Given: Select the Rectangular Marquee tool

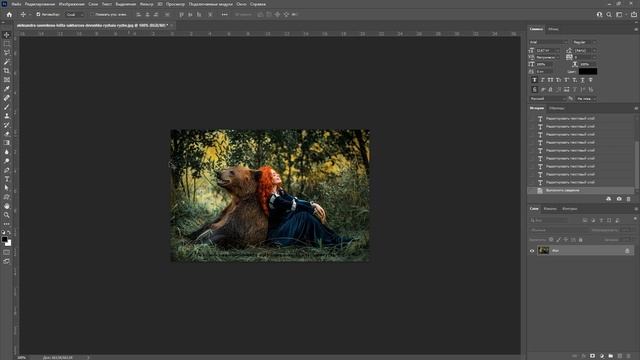Looking at the screenshot, I should pyautogui.click(x=7, y=44).
